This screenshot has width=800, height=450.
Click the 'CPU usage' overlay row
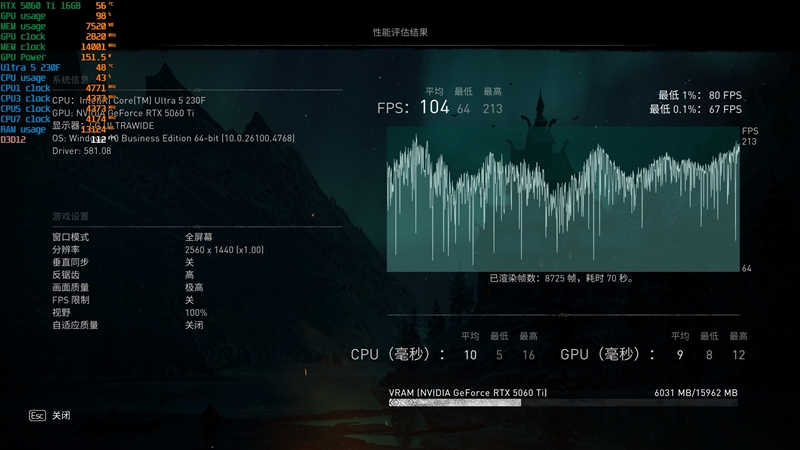[56, 78]
